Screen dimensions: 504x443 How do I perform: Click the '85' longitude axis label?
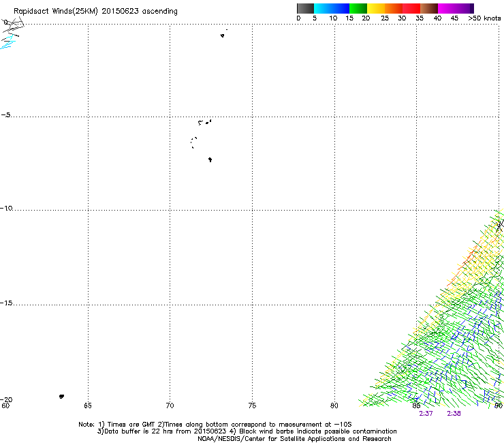(x=416, y=406)
